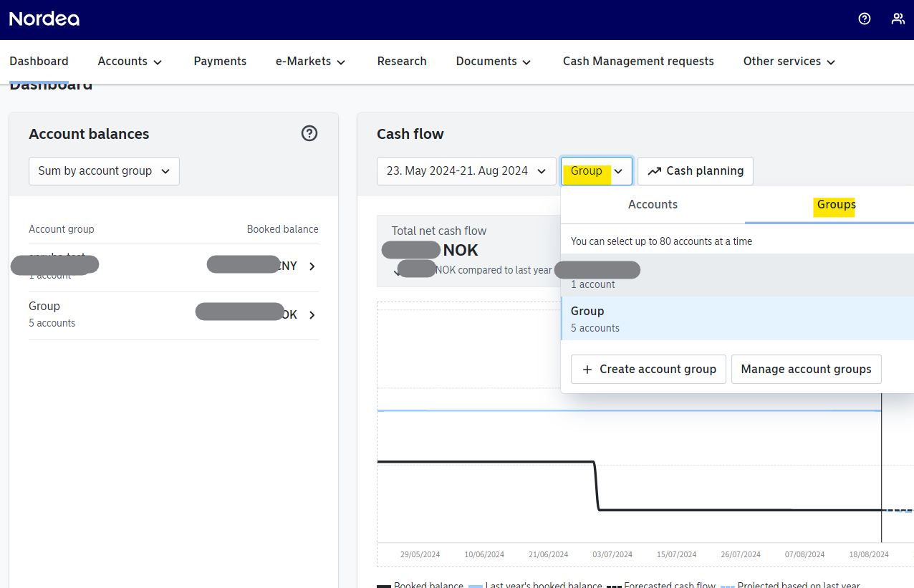Viewport: 914px width, 588px height.
Task: Switch to the Accounts tab
Action: [653, 204]
